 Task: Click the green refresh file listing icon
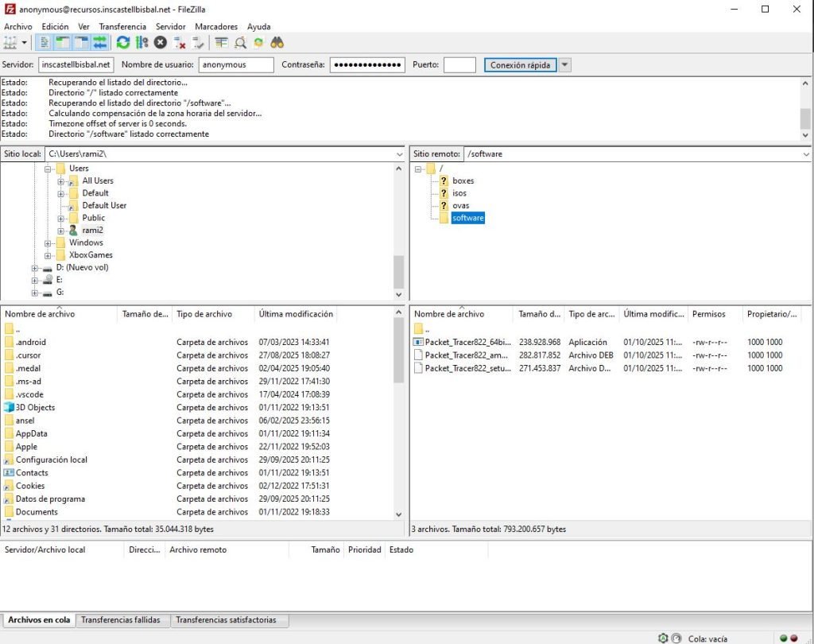tap(123, 43)
